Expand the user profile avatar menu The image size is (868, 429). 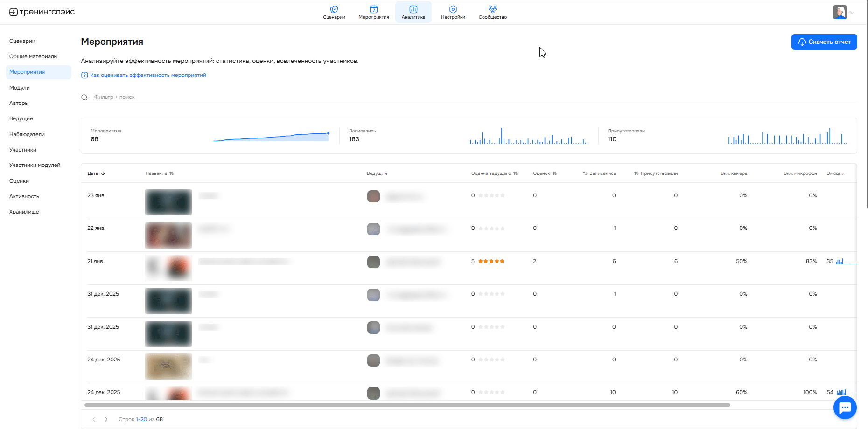[x=843, y=12]
